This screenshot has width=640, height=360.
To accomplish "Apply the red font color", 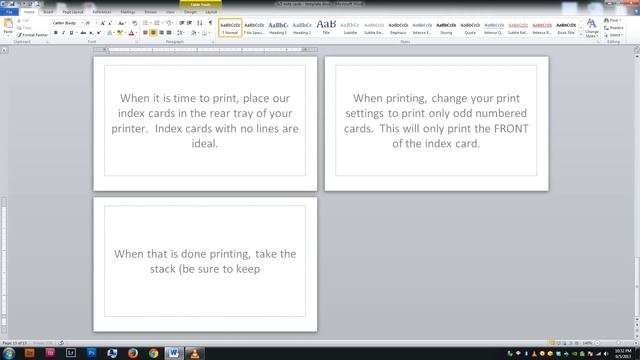I will tap(131, 33).
